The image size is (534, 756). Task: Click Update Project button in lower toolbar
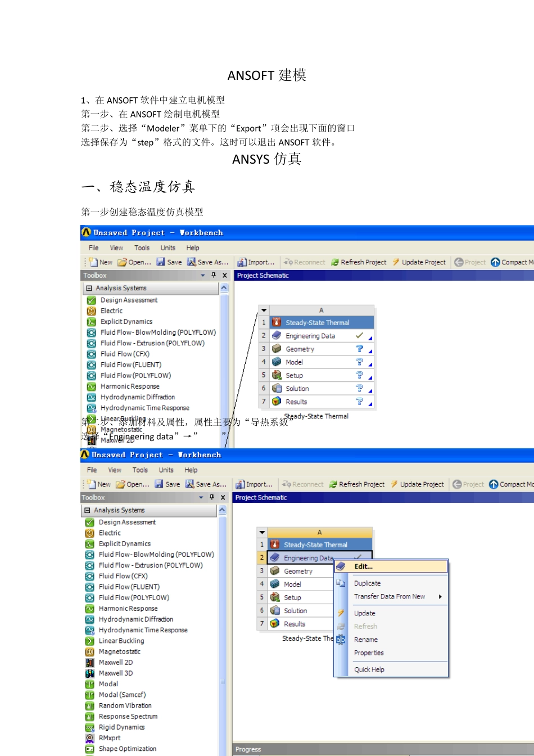click(417, 484)
